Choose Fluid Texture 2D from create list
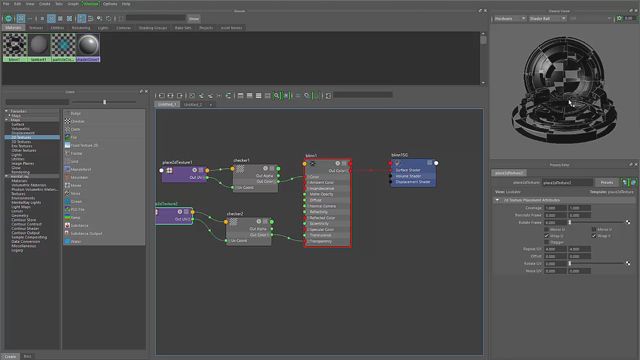Viewport: 640px width, 360px height. pyautogui.click(x=81, y=145)
